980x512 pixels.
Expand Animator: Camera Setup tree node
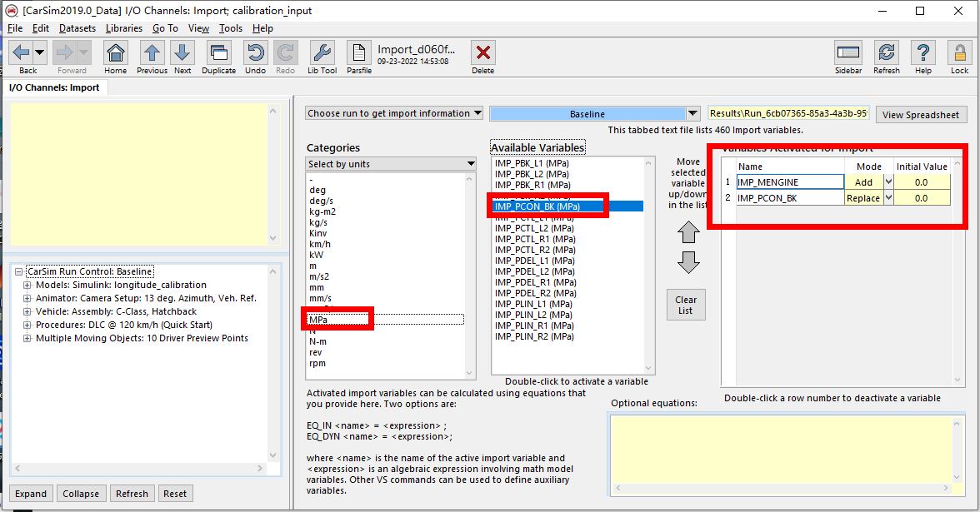(x=27, y=298)
